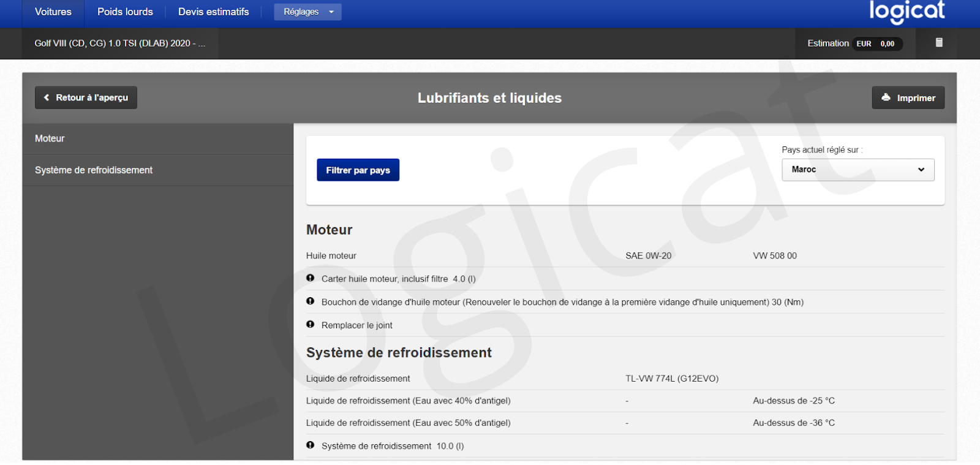Click info icon beside Remplacer le joint
The image size is (980, 465).
click(311, 325)
